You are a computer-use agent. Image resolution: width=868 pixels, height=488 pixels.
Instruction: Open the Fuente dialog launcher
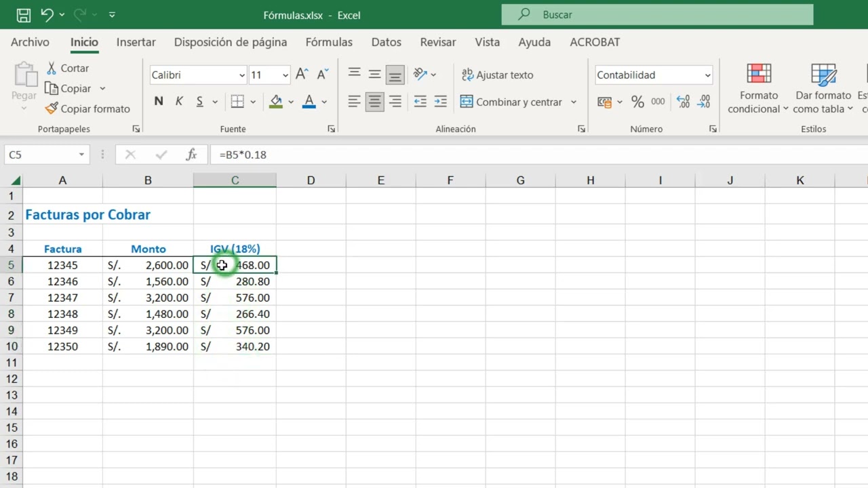[331, 129]
